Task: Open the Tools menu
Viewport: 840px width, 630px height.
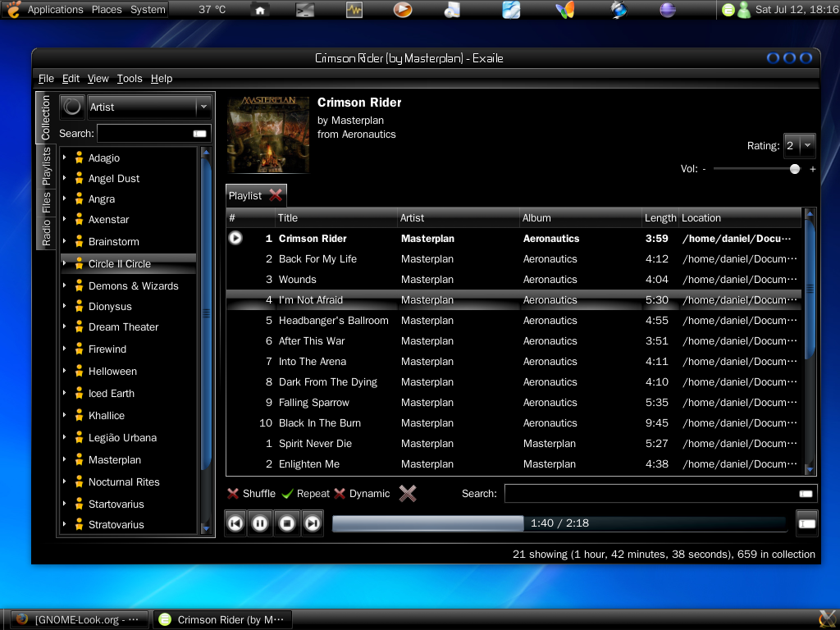Action: point(130,78)
